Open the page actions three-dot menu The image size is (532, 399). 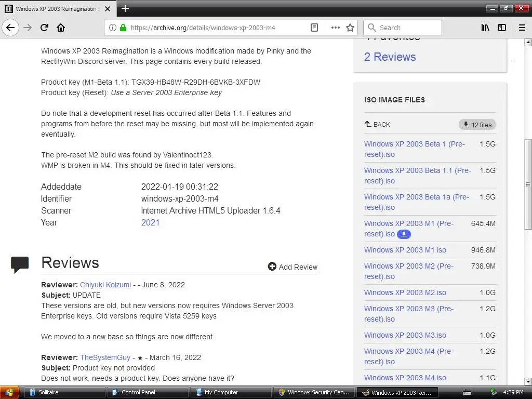point(335,28)
